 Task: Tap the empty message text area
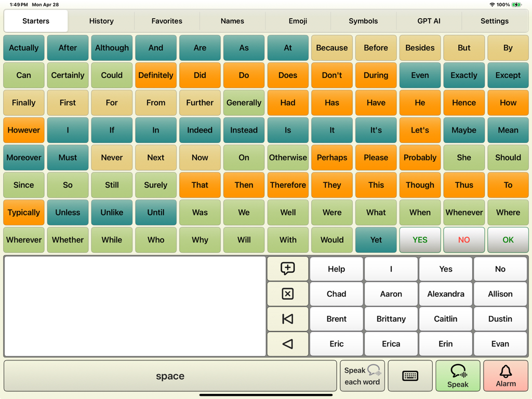click(135, 307)
